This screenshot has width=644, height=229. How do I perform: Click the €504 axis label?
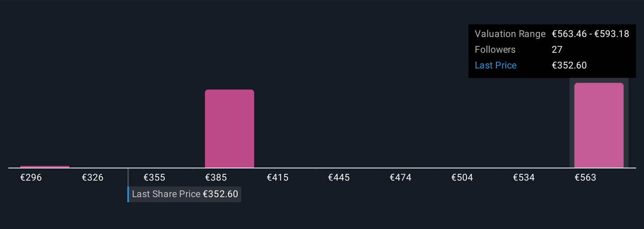coord(462,177)
